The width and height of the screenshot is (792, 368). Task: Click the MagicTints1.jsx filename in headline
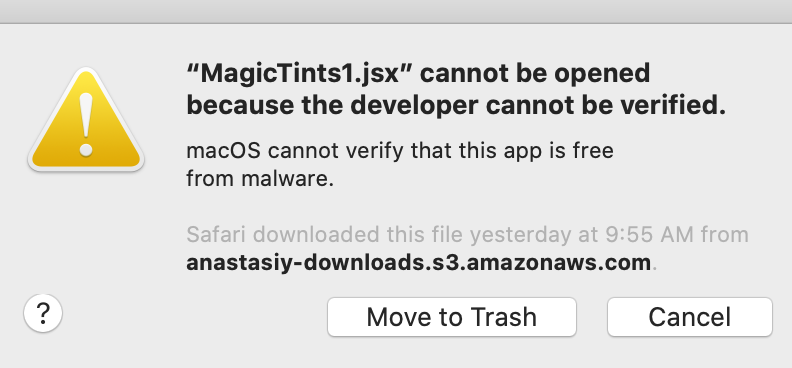(300, 74)
